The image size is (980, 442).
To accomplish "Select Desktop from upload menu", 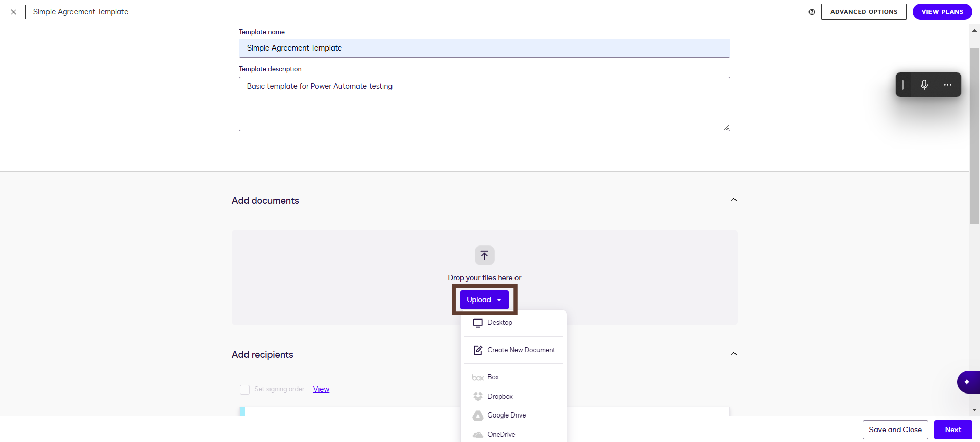I will pyautogui.click(x=500, y=323).
